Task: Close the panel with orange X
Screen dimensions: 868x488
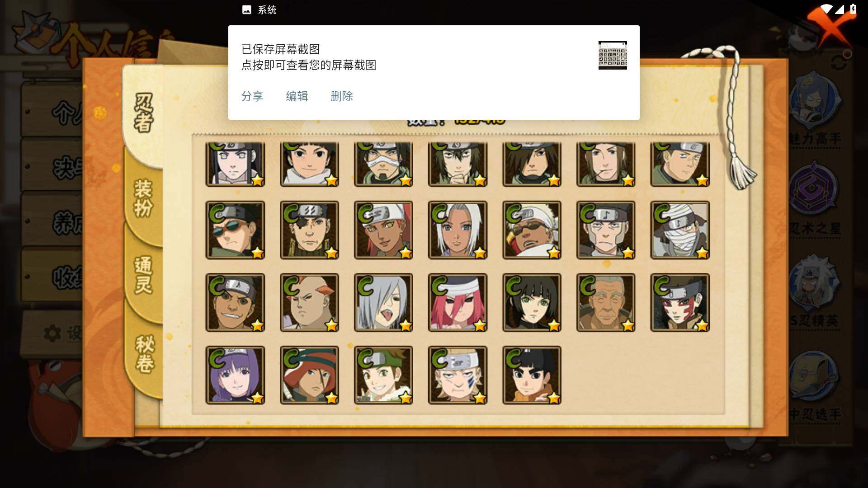Action: click(x=830, y=26)
